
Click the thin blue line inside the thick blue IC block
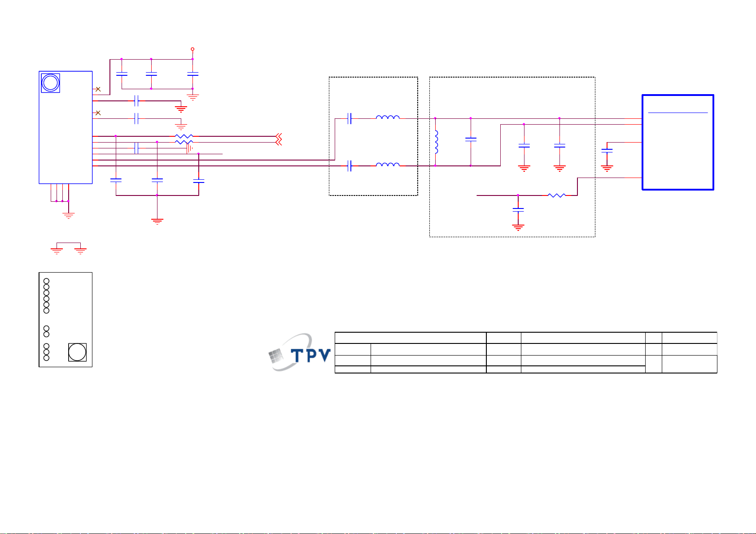[x=678, y=113]
